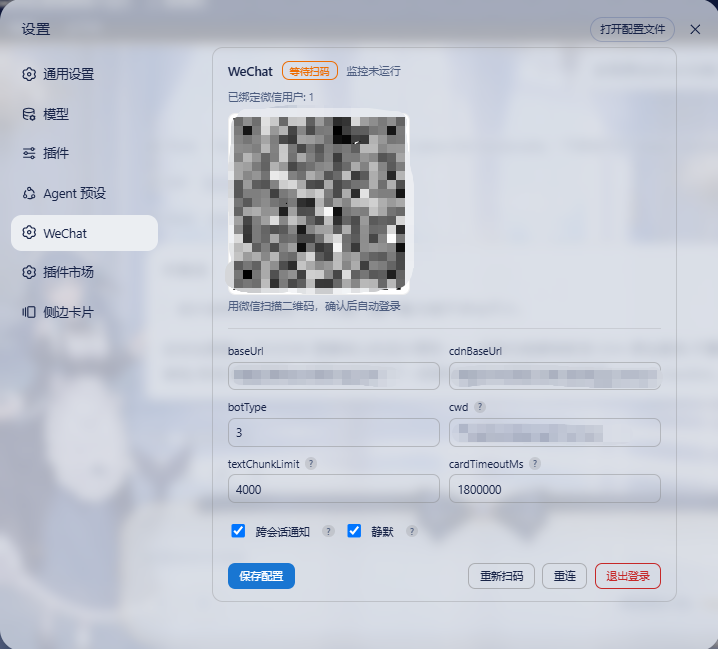Image resolution: width=718 pixels, height=649 pixels.
Task: Click the 等待扫码 status badge
Action: pyautogui.click(x=310, y=71)
